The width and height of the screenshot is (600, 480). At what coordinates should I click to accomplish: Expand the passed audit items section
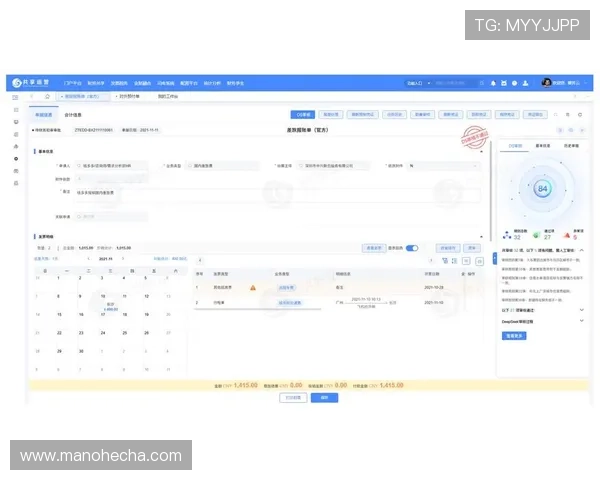pyautogui.click(x=582, y=310)
